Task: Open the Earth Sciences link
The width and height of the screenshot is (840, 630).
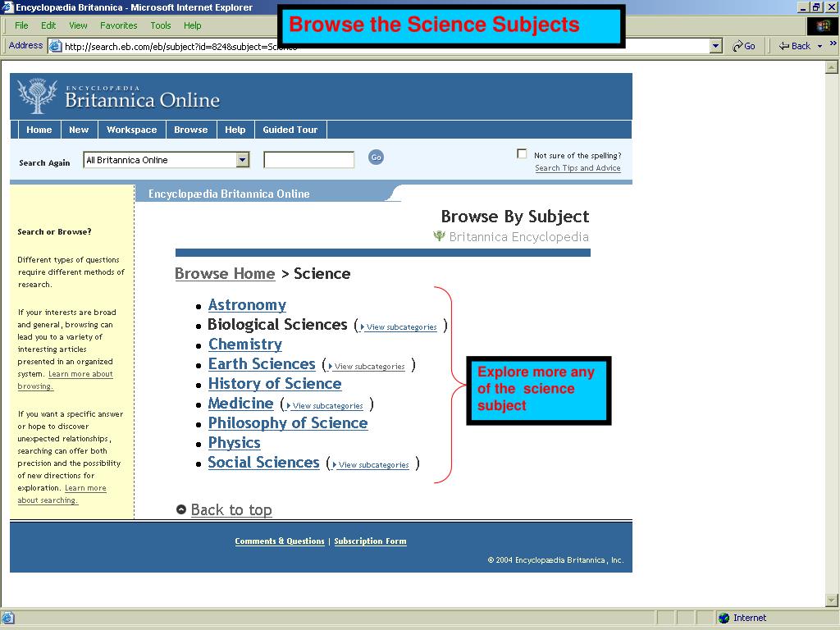Action: click(262, 363)
